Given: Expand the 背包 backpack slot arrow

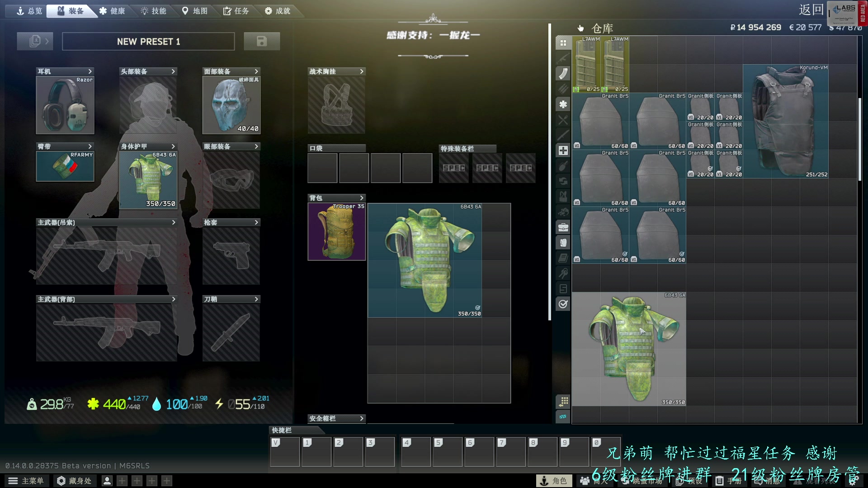Looking at the screenshot, I should click(362, 198).
